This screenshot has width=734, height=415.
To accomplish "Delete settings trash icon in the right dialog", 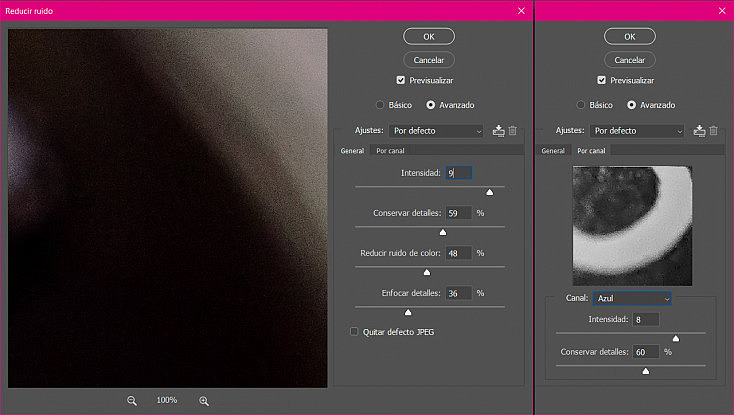I will (713, 131).
